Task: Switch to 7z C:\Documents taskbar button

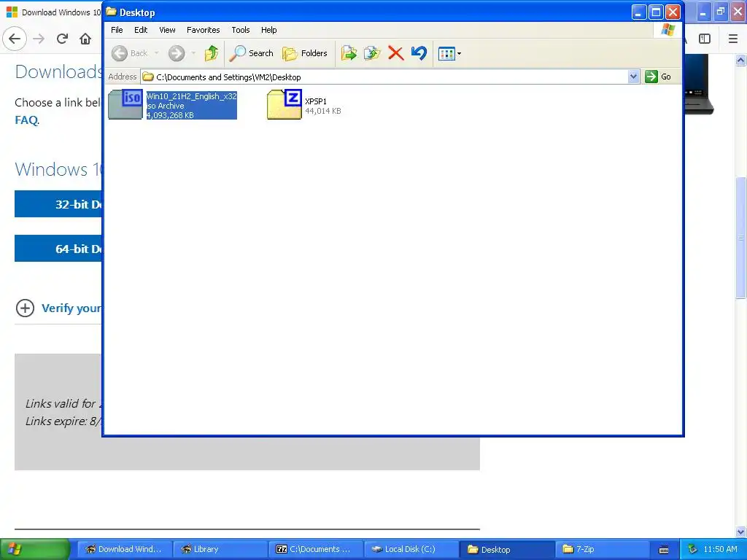Action: click(315, 549)
